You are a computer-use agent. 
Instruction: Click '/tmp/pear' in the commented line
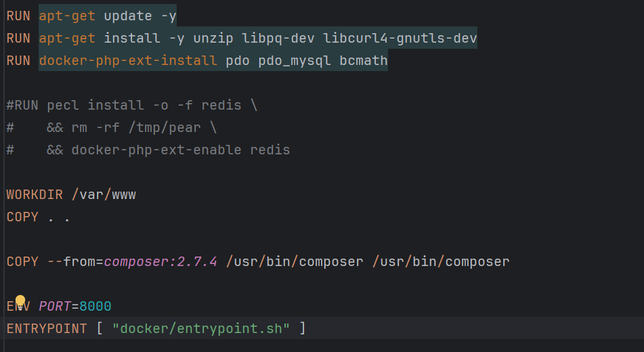[165, 128]
